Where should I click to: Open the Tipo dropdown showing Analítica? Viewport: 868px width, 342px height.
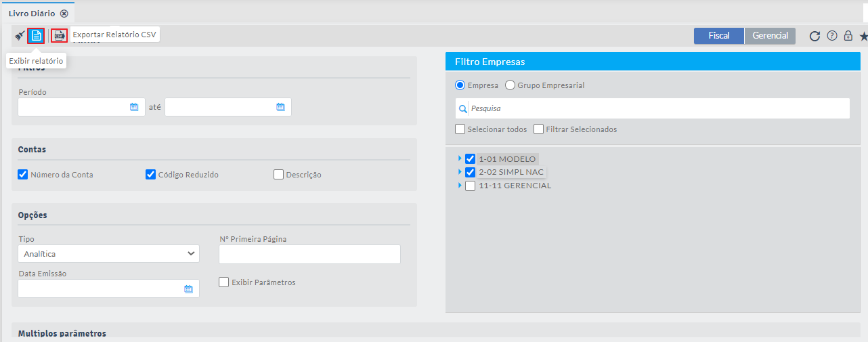[x=108, y=254]
